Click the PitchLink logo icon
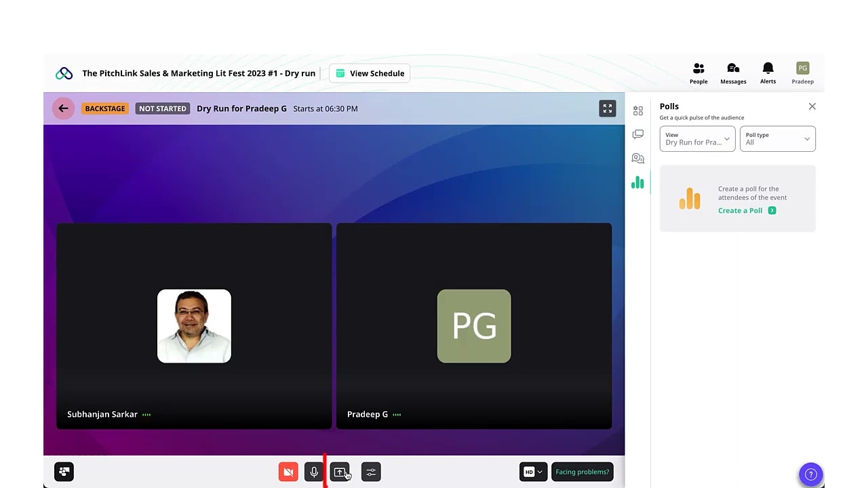 (64, 73)
